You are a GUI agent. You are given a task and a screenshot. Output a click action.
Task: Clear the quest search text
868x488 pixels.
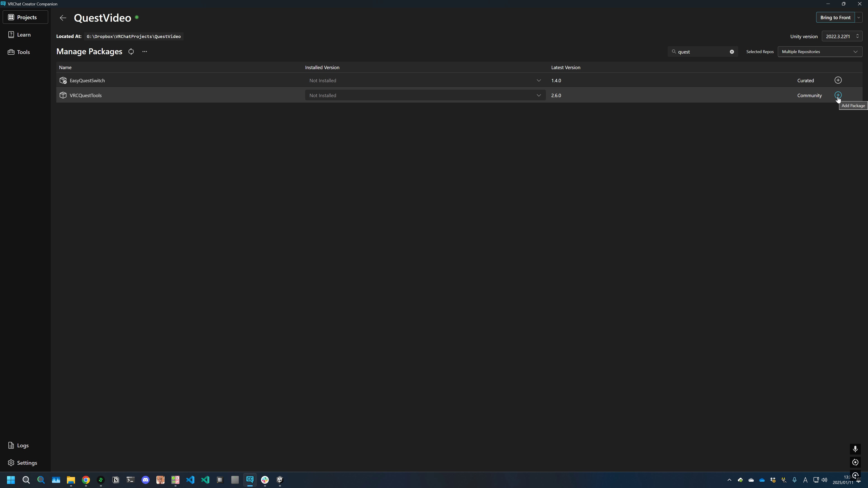(x=731, y=52)
